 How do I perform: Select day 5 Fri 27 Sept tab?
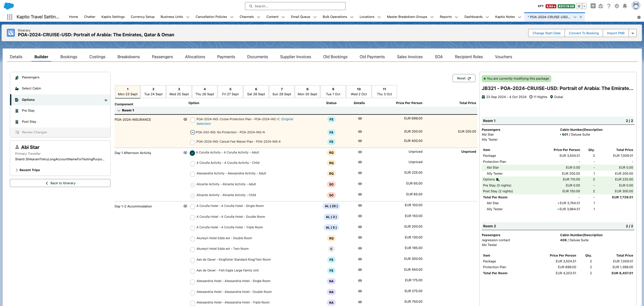[x=230, y=91]
